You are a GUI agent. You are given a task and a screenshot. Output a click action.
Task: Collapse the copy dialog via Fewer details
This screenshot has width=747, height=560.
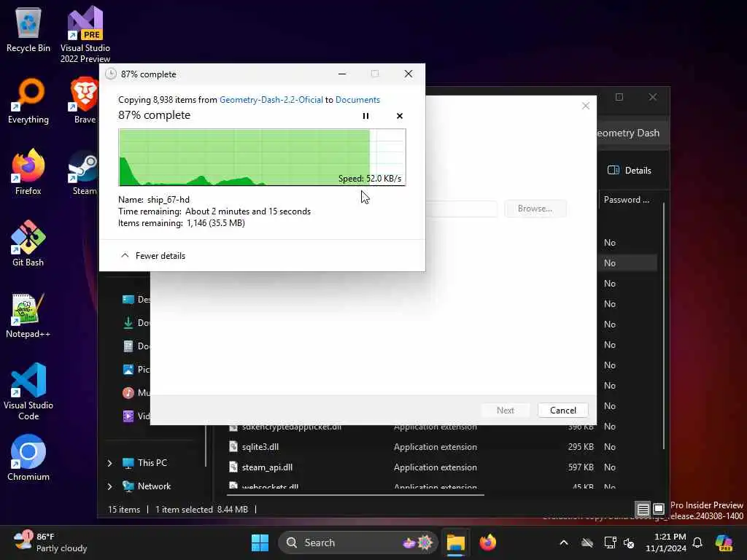[153, 256]
